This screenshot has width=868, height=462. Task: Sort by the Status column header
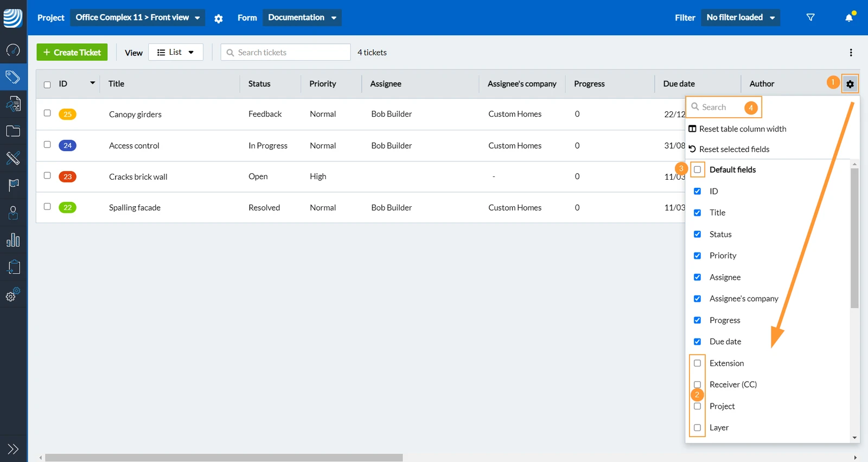point(259,84)
